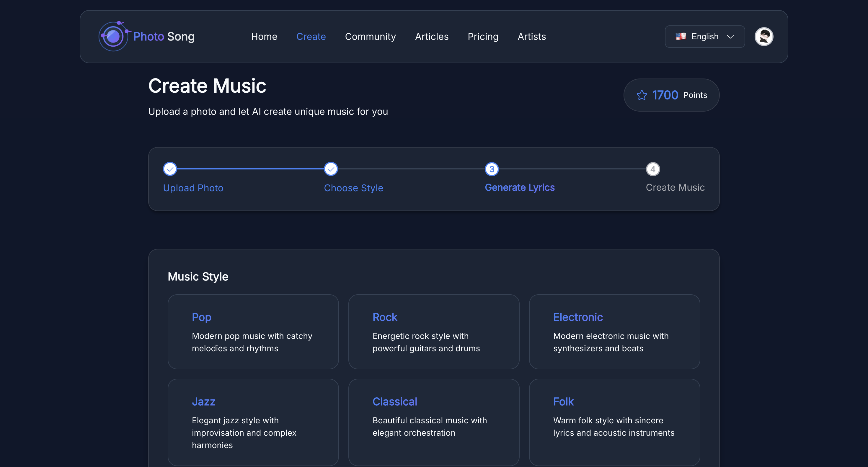
Task: Click step 4 Create Music circle
Action: tap(653, 169)
